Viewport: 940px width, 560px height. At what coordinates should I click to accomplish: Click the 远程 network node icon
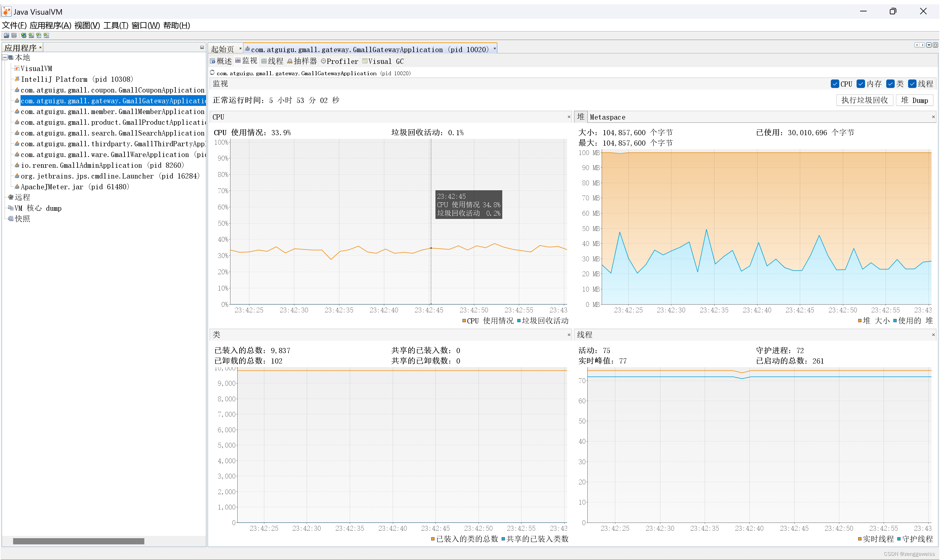[11, 197]
